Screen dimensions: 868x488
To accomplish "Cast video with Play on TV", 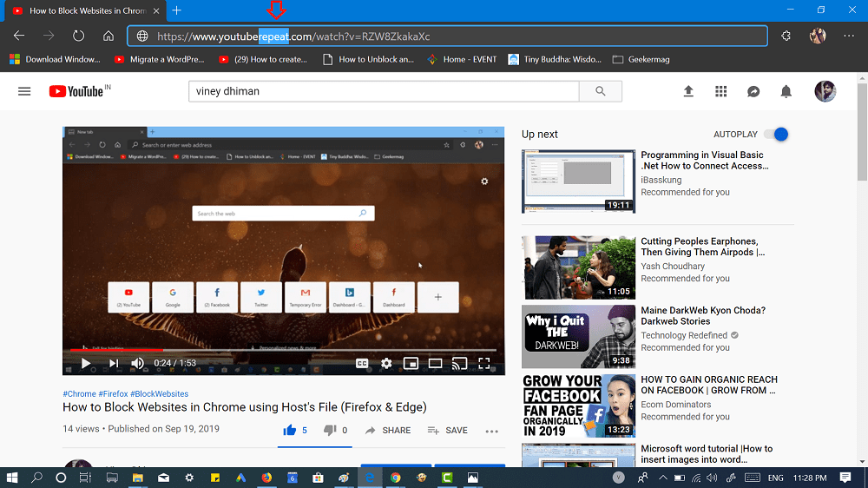I will pyautogui.click(x=459, y=363).
